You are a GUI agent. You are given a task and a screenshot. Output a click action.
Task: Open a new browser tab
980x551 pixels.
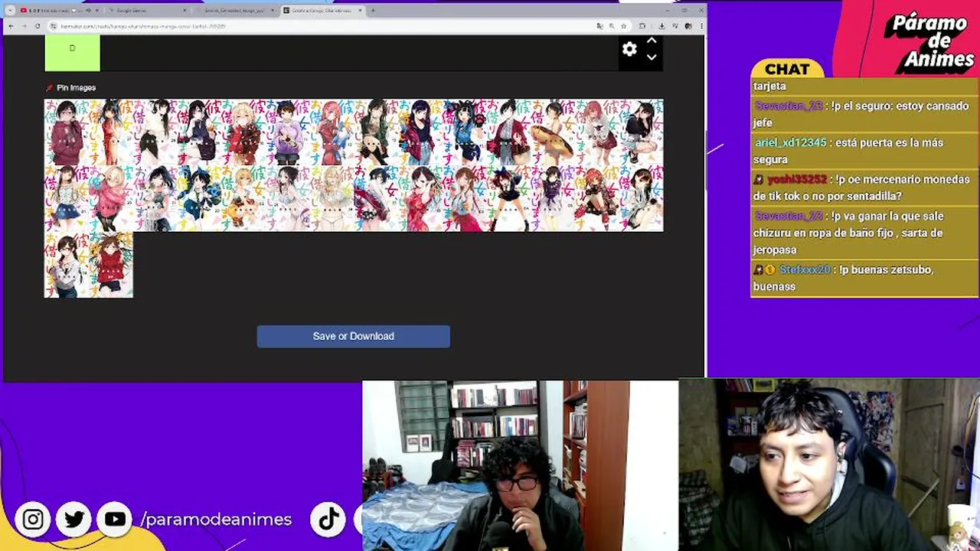click(x=373, y=11)
